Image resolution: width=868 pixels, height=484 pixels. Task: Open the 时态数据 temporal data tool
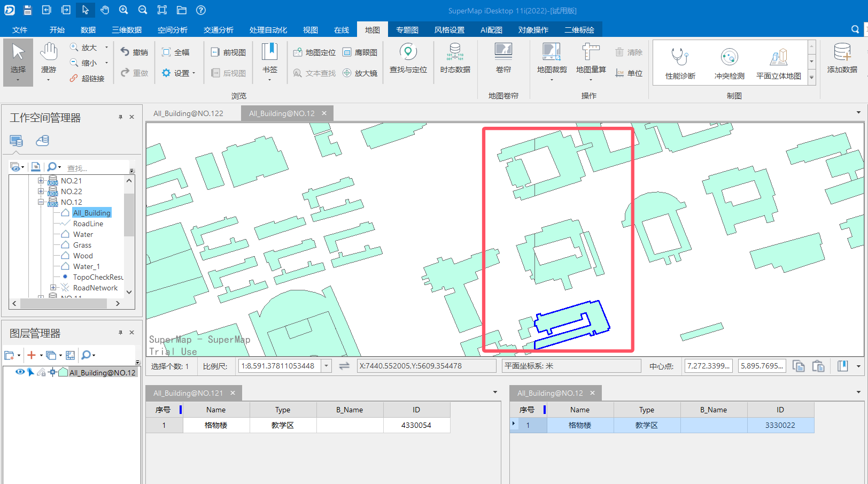click(455, 59)
